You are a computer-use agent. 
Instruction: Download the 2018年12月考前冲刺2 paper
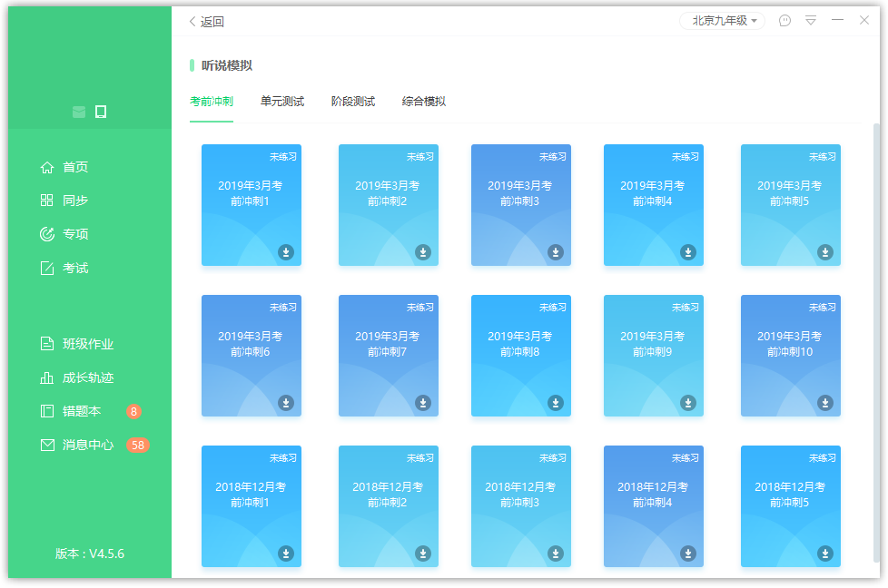[x=423, y=553]
